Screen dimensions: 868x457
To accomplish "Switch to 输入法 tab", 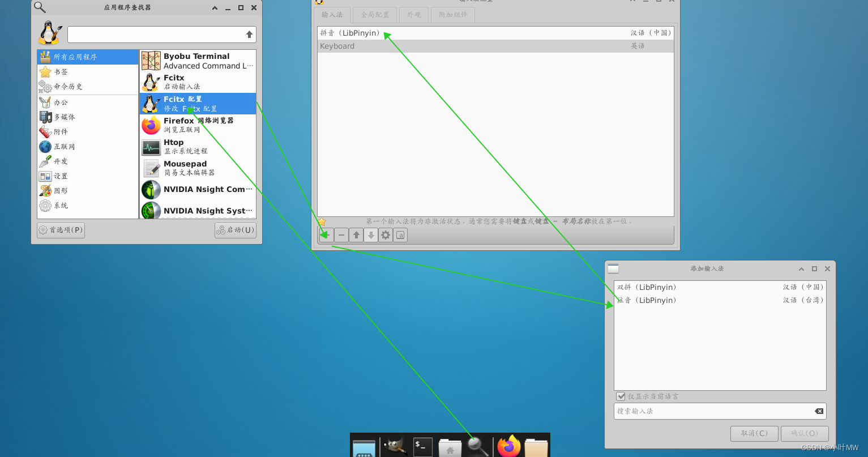I will (x=332, y=15).
